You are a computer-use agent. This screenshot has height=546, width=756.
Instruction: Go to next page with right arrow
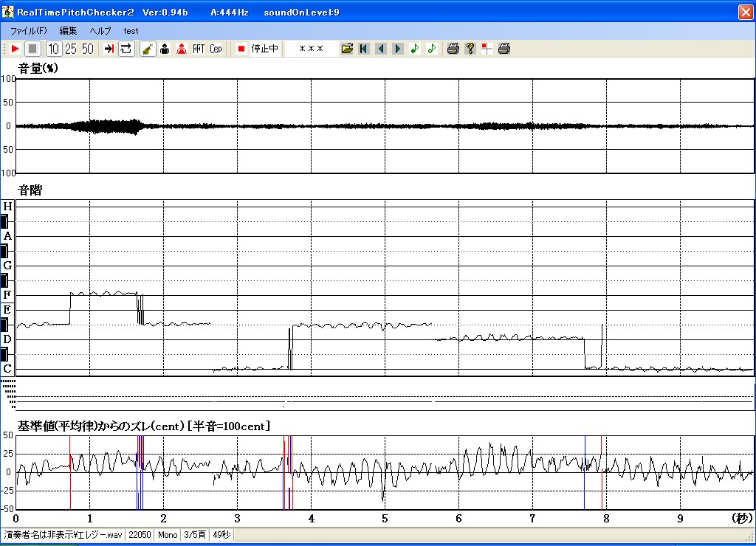[x=398, y=49]
